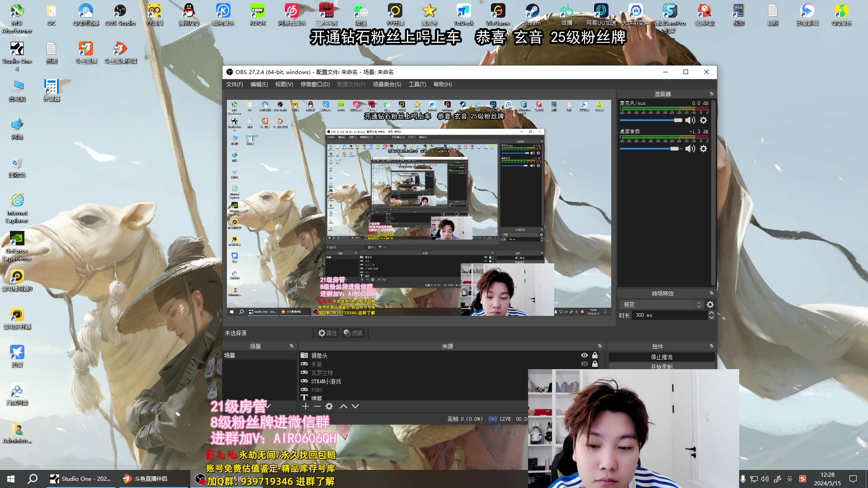Undock the 来源 panel
Image resolution: width=868 pixels, height=488 pixels.
[600, 346]
